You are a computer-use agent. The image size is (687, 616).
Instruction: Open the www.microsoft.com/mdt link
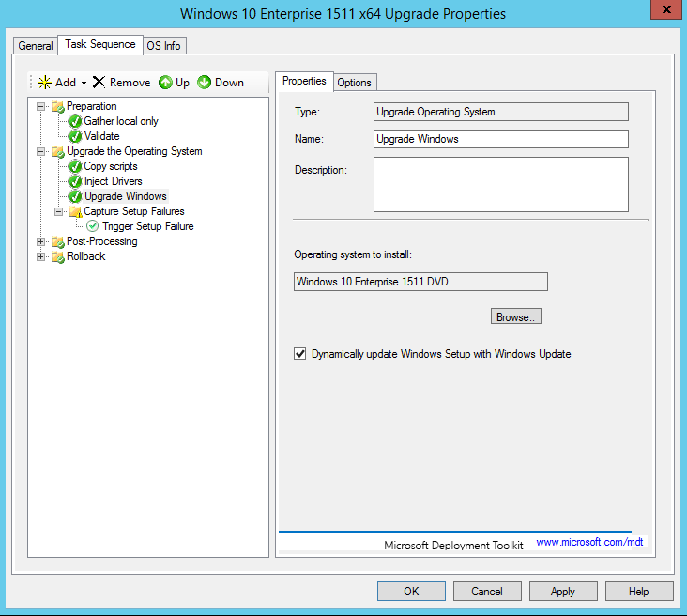click(x=589, y=542)
